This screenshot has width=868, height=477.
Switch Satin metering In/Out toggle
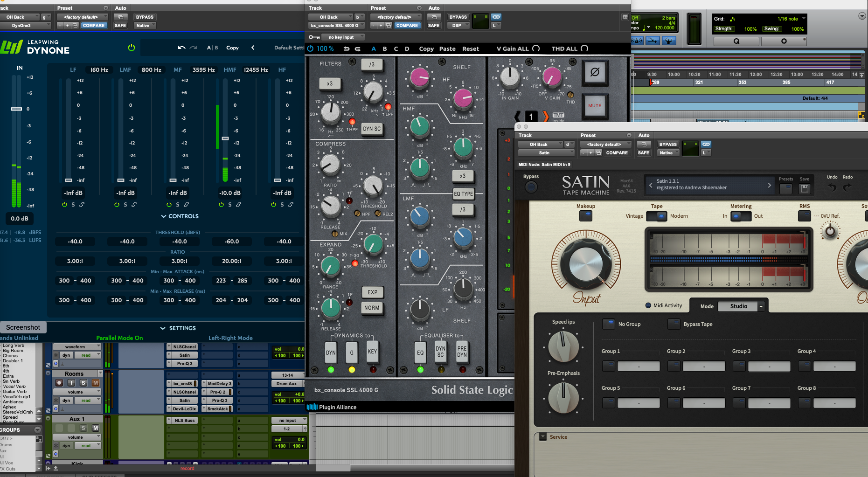pos(741,216)
